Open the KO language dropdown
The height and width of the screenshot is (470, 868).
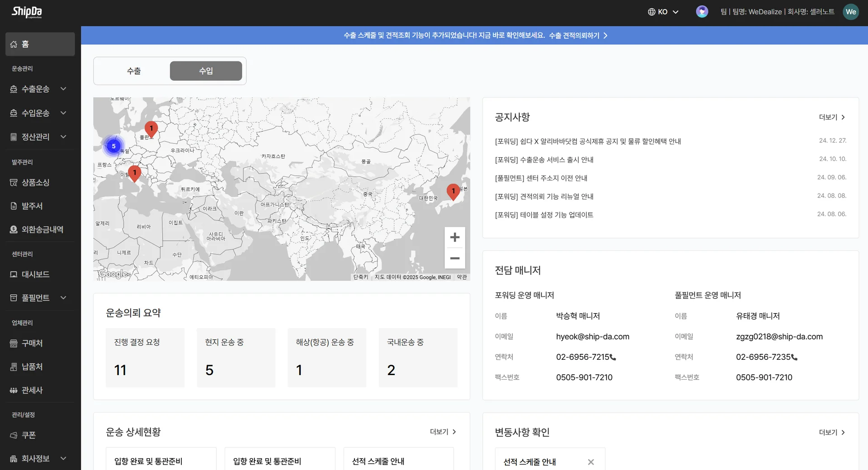click(663, 12)
